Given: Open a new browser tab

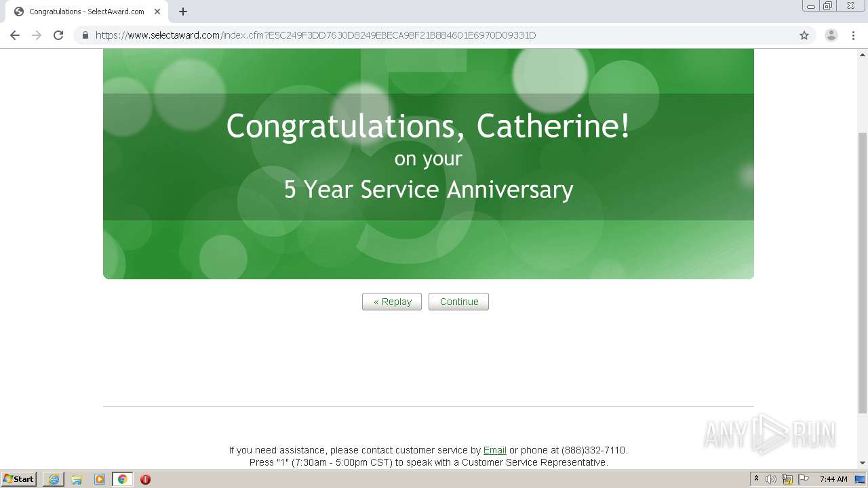Looking at the screenshot, I should pyautogui.click(x=182, y=12).
